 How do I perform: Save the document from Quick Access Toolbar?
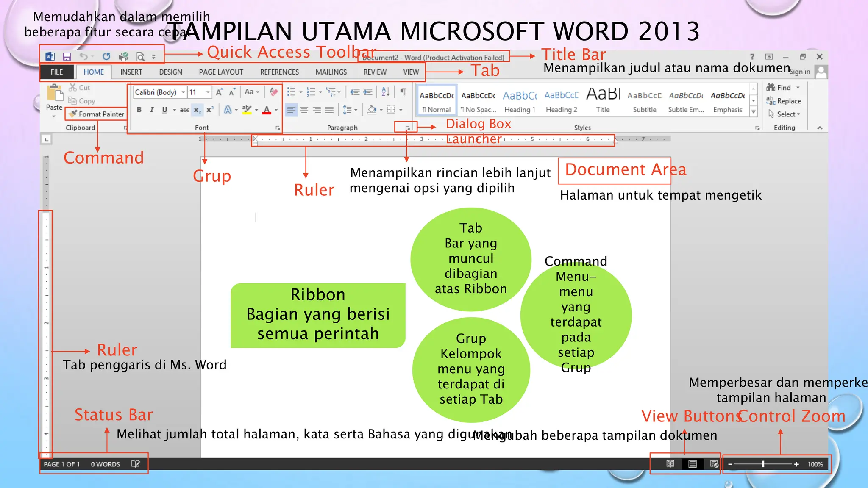67,56
